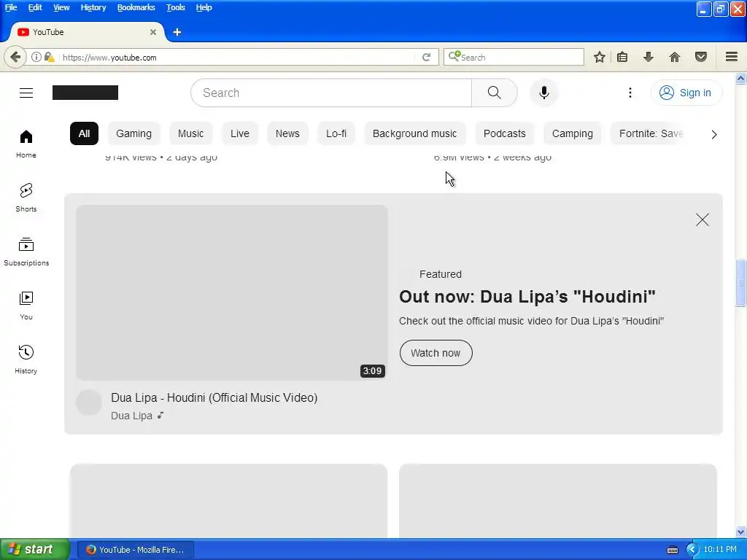Click the blacked-out YouTube logo

tap(85, 93)
